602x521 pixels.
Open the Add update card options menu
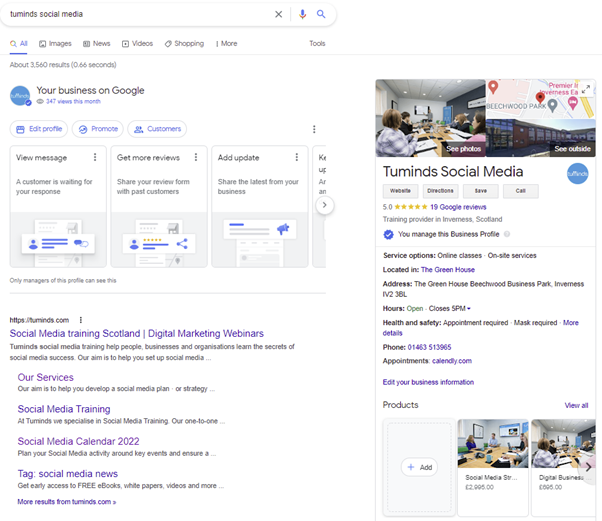tap(296, 157)
